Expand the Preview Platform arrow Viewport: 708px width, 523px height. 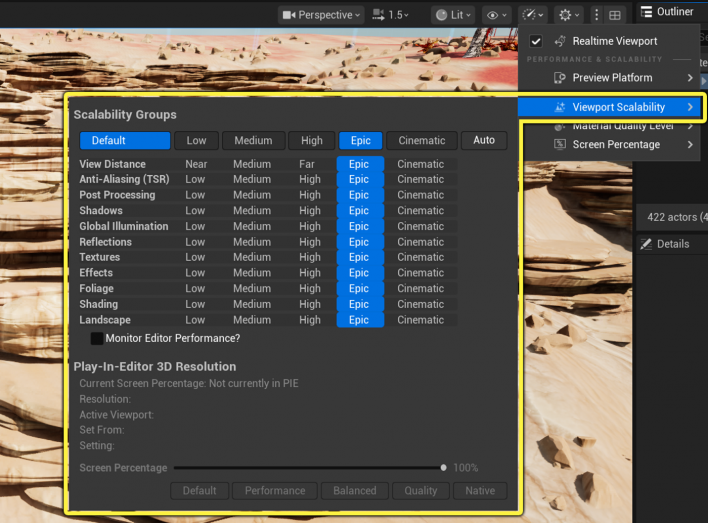[690, 78]
